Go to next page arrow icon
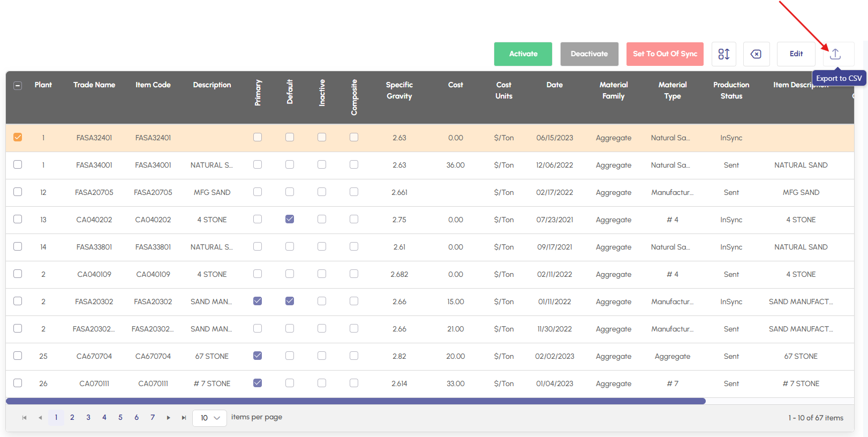The height and width of the screenshot is (437, 868). click(168, 418)
